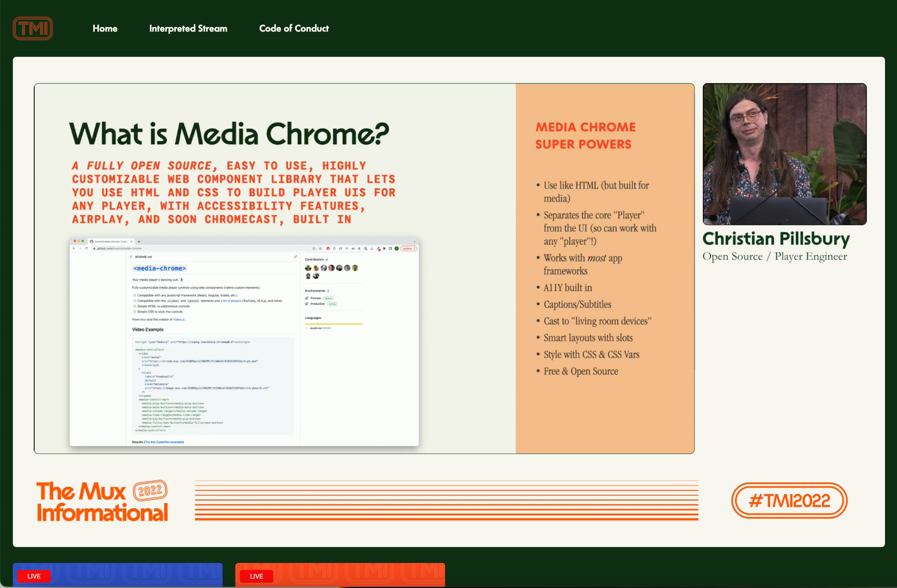This screenshot has height=588, width=897.
Task: Click the <media-chrome> README title in slide
Action: click(x=159, y=268)
